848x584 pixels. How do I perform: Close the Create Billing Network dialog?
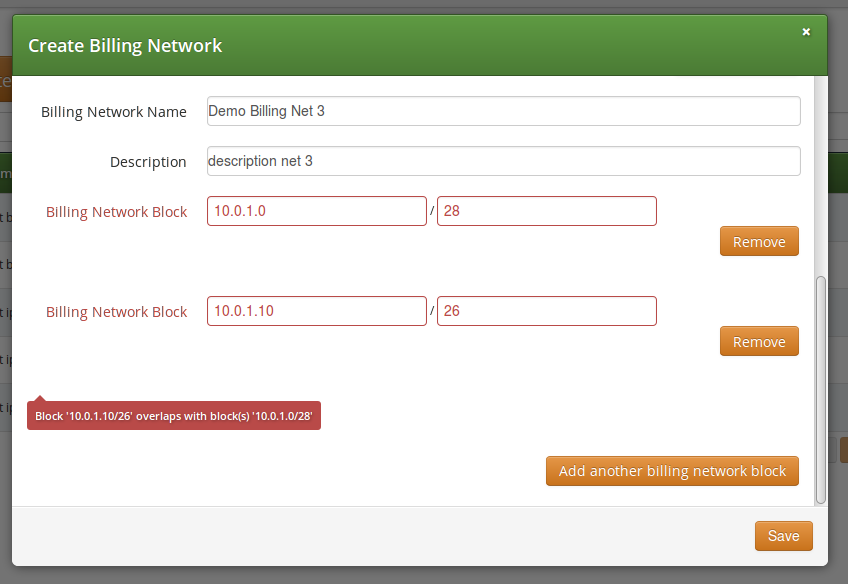[x=806, y=32]
